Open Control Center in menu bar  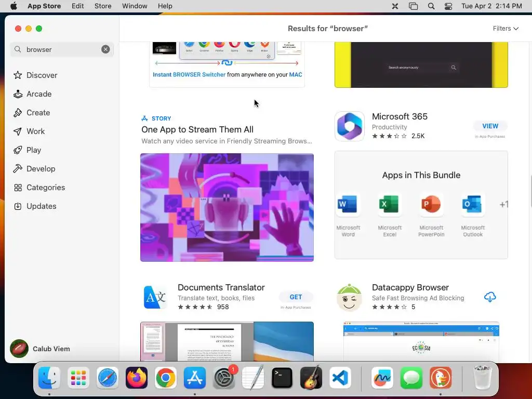(x=448, y=6)
